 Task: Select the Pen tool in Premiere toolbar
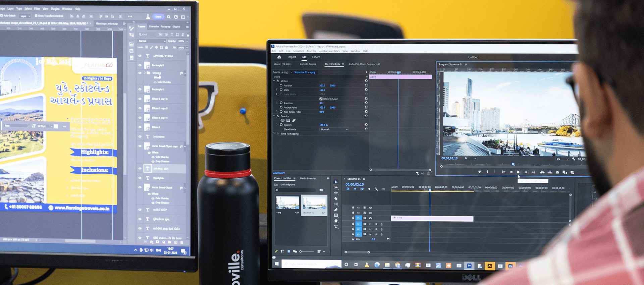coord(336,210)
